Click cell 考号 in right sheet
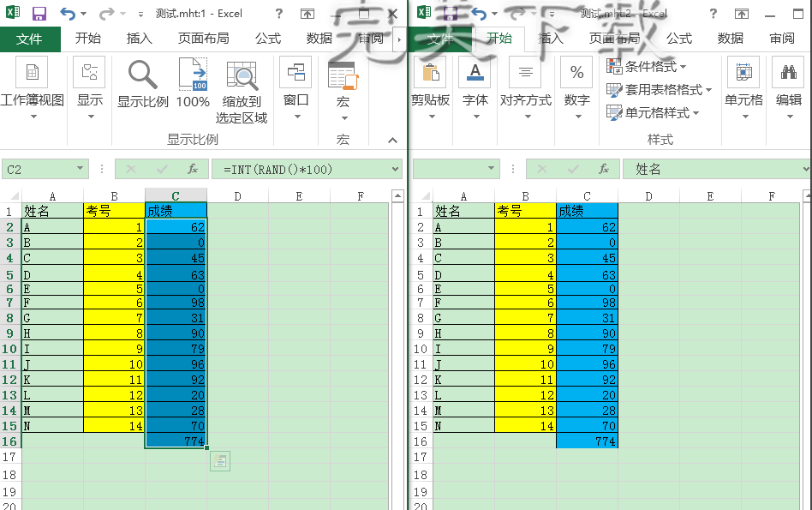This screenshot has height=510, width=812. [x=526, y=211]
